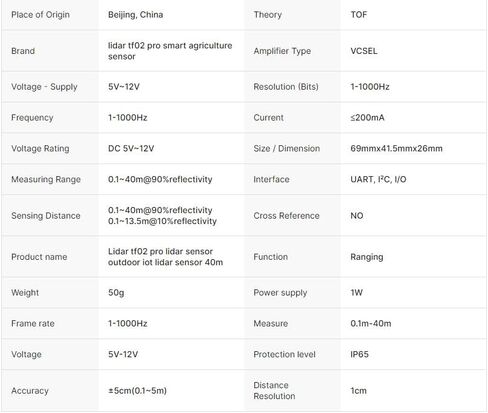
Task: Click the Place of Origin label
Action: pyautogui.click(x=40, y=15)
